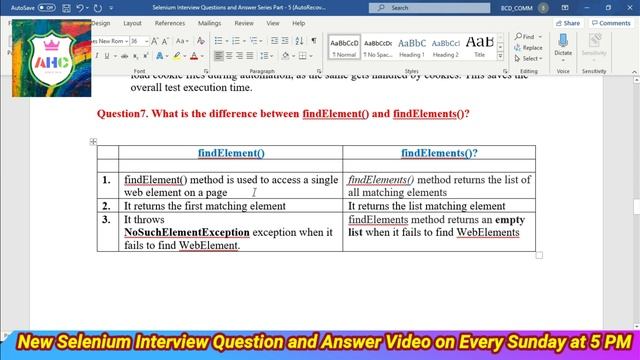Open the font size dropdown
Screen dimensions: 640x360
tap(147, 41)
